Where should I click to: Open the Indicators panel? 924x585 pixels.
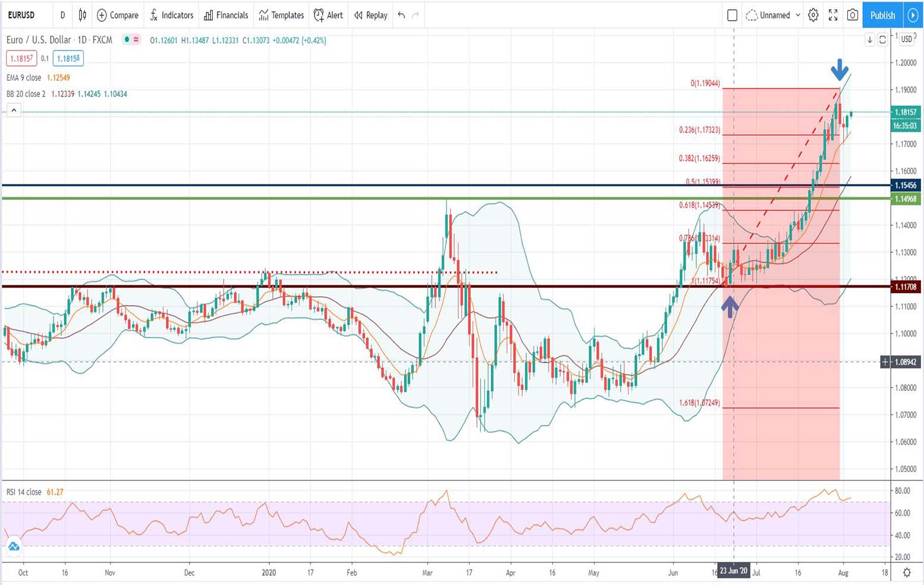(x=171, y=15)
